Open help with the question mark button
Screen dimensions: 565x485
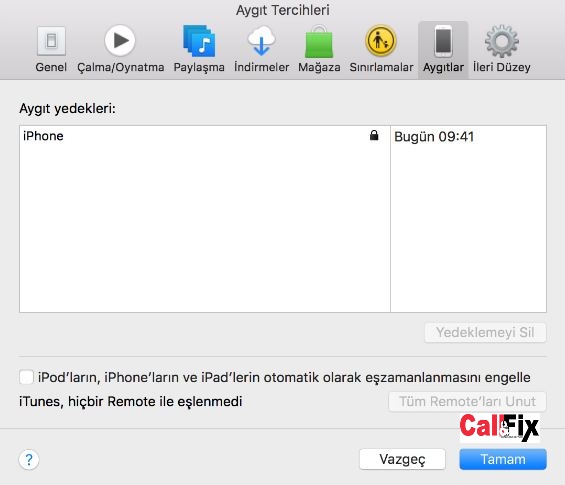pyautogui.click(x=29, y=459)
